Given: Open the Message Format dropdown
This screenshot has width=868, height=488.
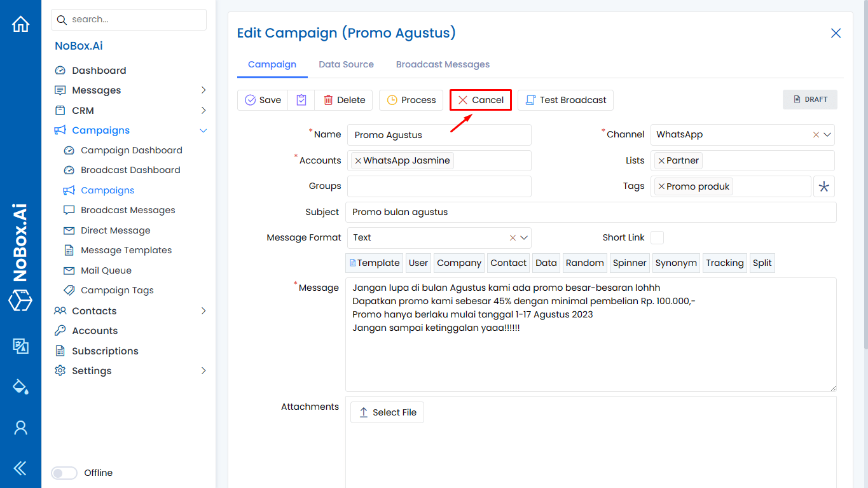Looking at the screenshot, I should point(523,237).
